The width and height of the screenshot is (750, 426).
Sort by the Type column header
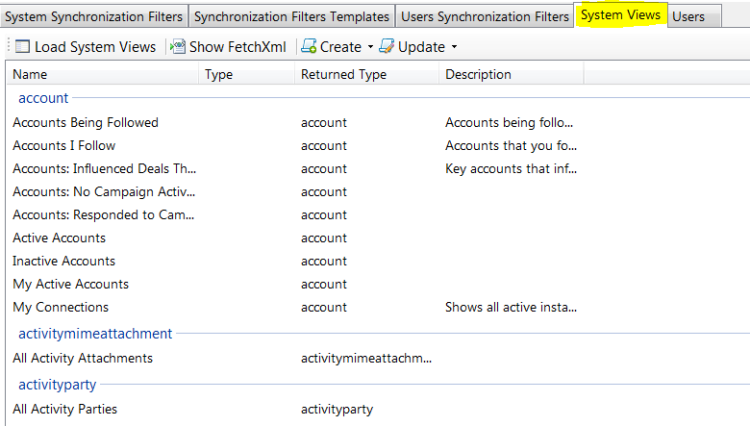tap(246, 75)
